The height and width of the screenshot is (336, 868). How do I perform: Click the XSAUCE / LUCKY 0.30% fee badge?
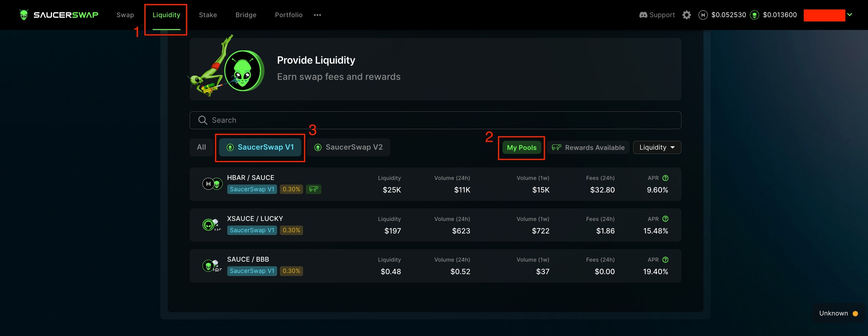coord(291,230)
